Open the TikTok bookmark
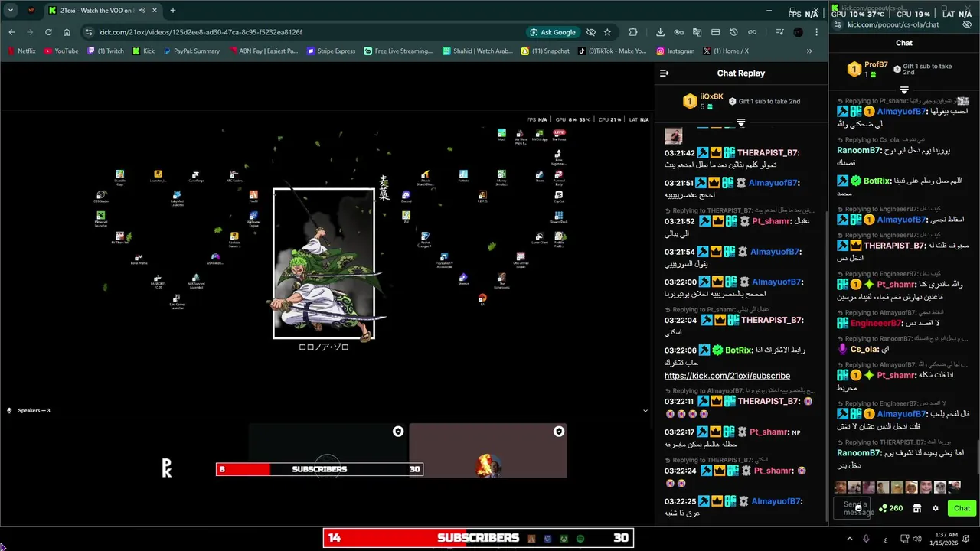980x551 pixels. tap(612, 51)
